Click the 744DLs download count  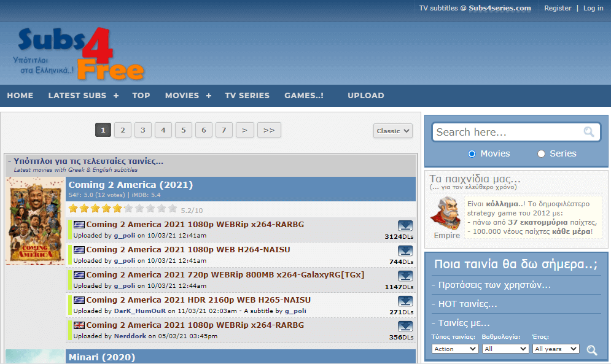tap(401, 261)
